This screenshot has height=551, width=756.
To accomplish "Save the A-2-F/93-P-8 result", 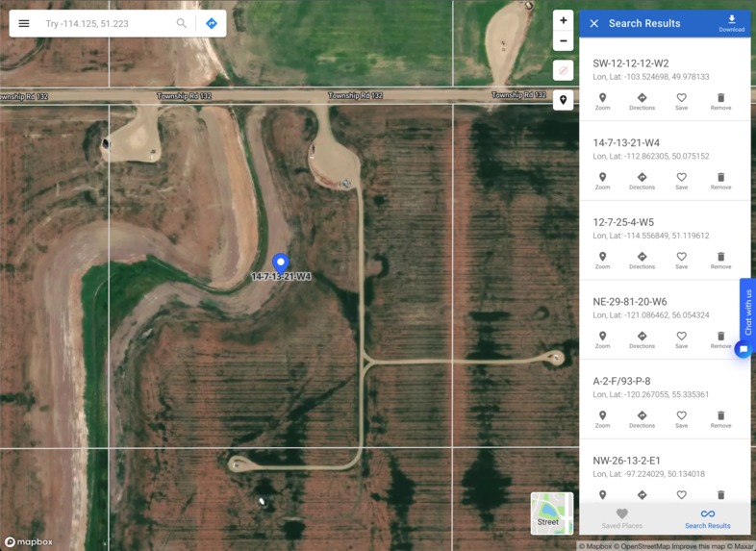I will tap(681, 419).
